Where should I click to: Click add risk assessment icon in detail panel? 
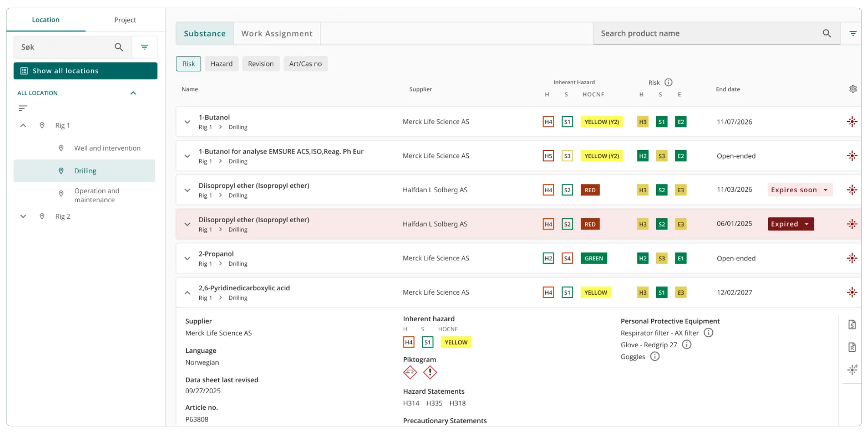pos(852,370)
